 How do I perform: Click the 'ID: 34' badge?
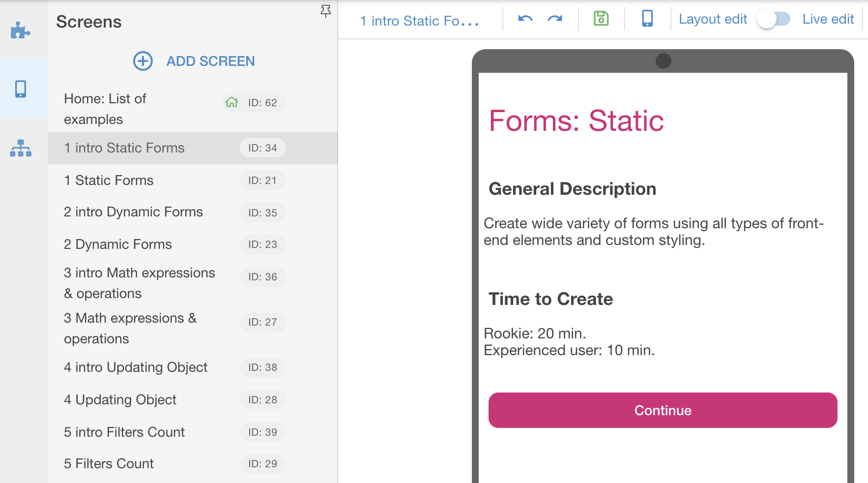262,148
